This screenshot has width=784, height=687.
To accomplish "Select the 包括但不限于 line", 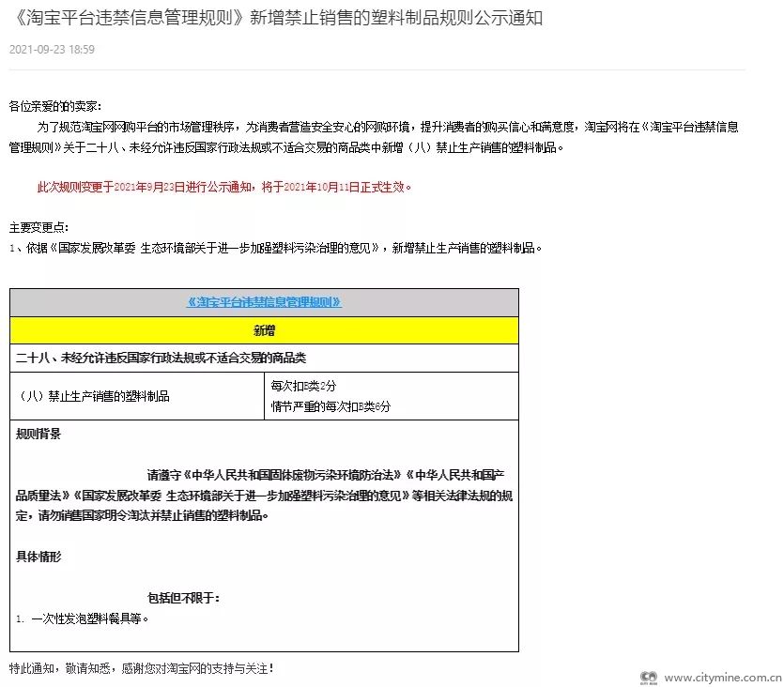I will pyautogui.click(x=184, y=598).
